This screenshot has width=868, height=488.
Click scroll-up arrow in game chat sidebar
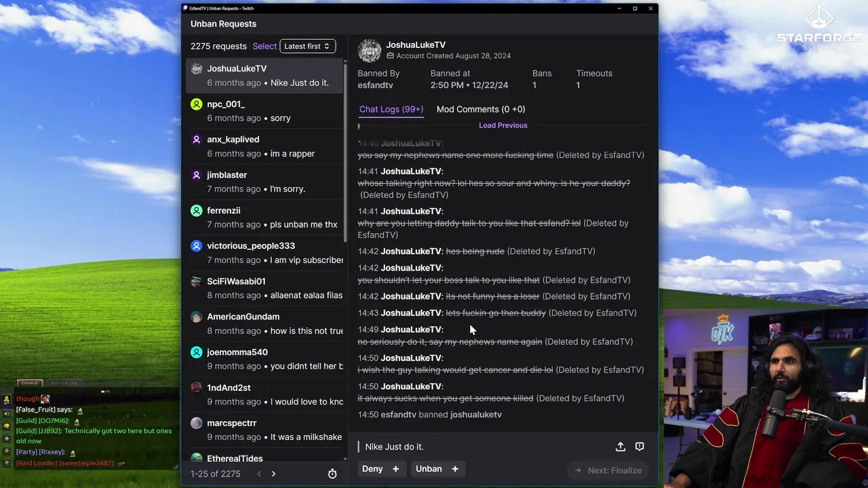click(6, 439)
